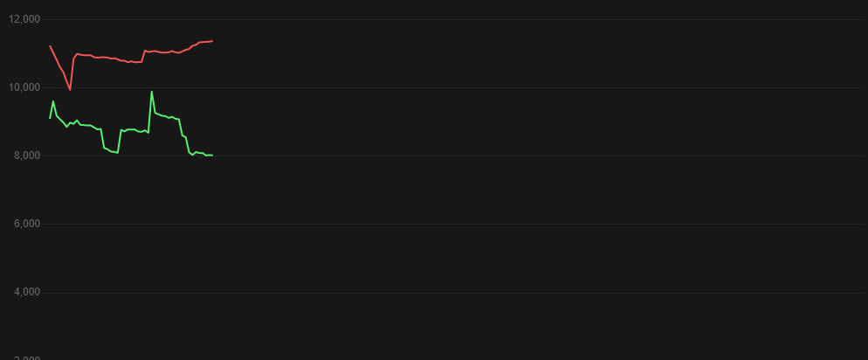Click the 4,000 y-axis label
This screenshot has height=360, width=868.
pos(26,292)
